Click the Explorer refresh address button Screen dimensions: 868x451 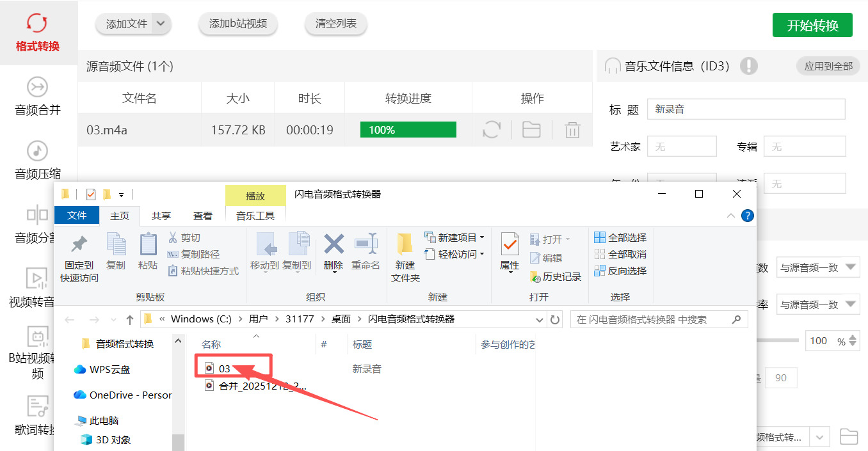click(555, 319)
